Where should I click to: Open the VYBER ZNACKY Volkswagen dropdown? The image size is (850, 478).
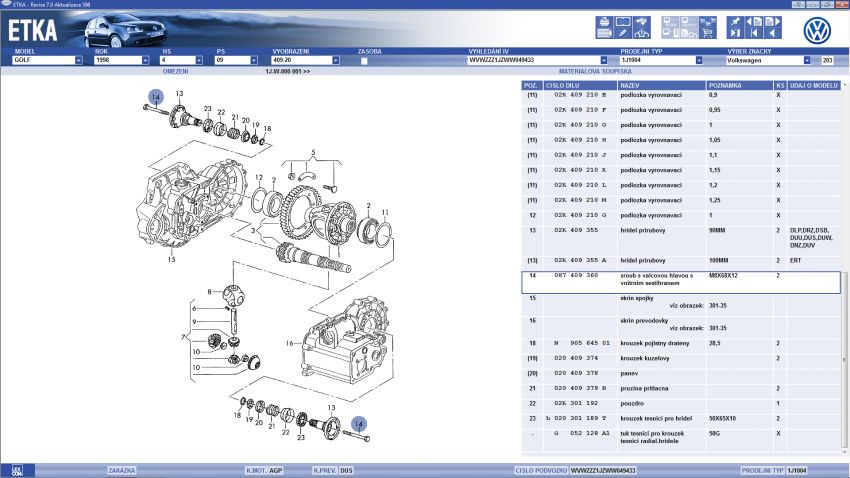pyautogui.click(x=806, y=60)
